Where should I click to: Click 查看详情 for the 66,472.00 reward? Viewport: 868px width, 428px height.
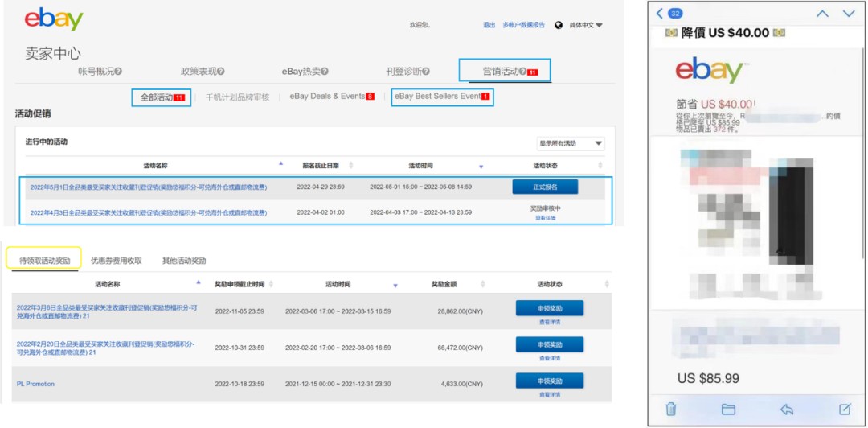point(549,358)
